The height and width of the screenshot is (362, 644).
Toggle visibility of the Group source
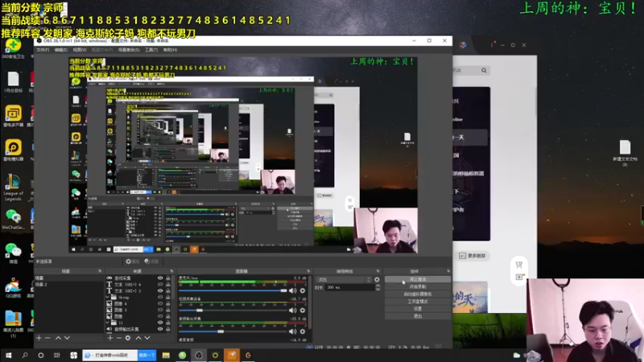point(160,297)
